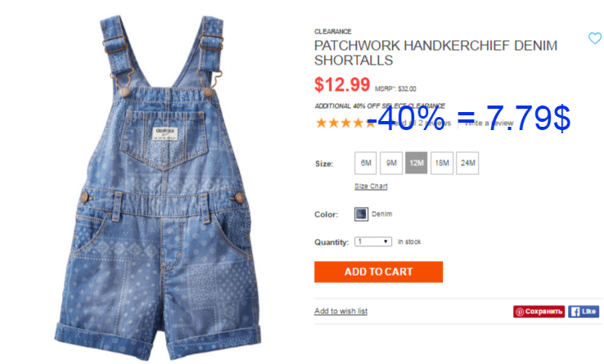Pick the 24M size option
The image size is (604, 364).
point(467,164)
